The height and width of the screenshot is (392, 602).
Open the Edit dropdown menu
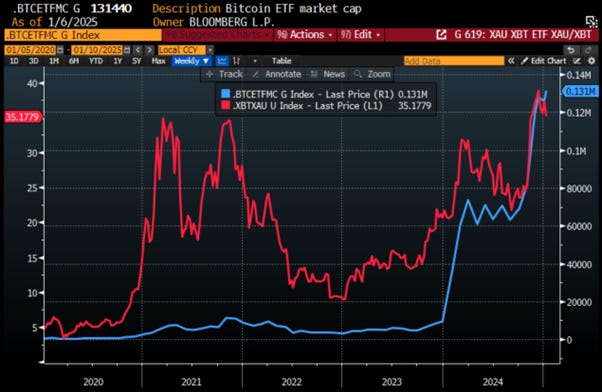coord(360,35)
